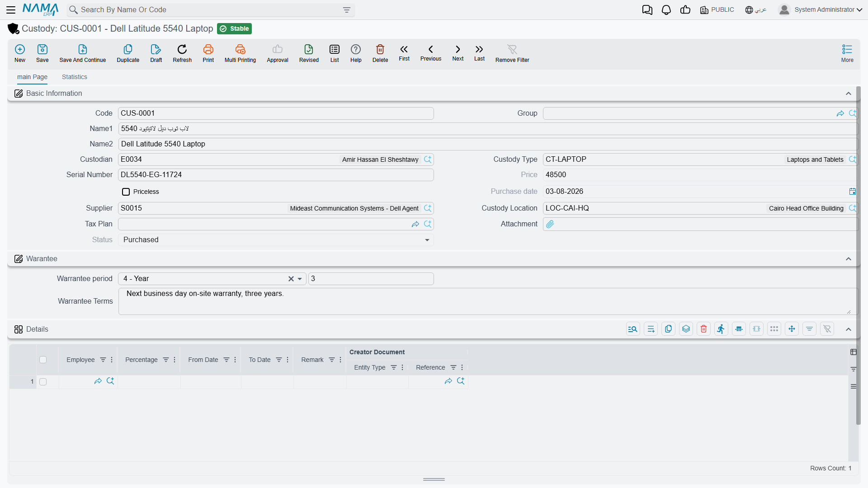
Task: Open Remark column menu
Action: pos(340,360)
